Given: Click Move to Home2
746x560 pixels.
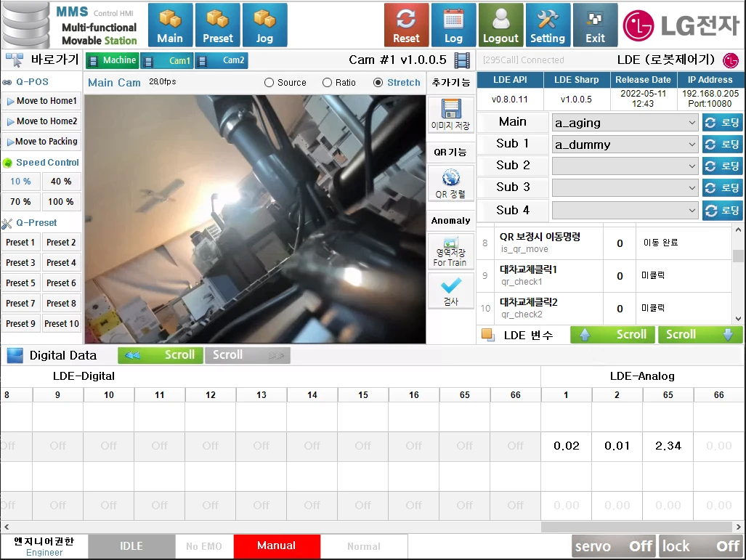Looking at the screenshot, I should pos(41,121).
